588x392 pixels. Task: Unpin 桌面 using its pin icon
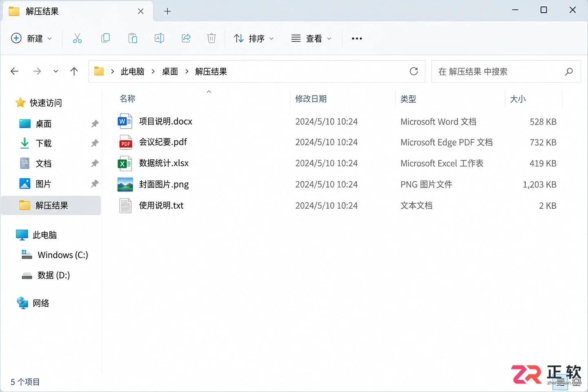[95, 123]
